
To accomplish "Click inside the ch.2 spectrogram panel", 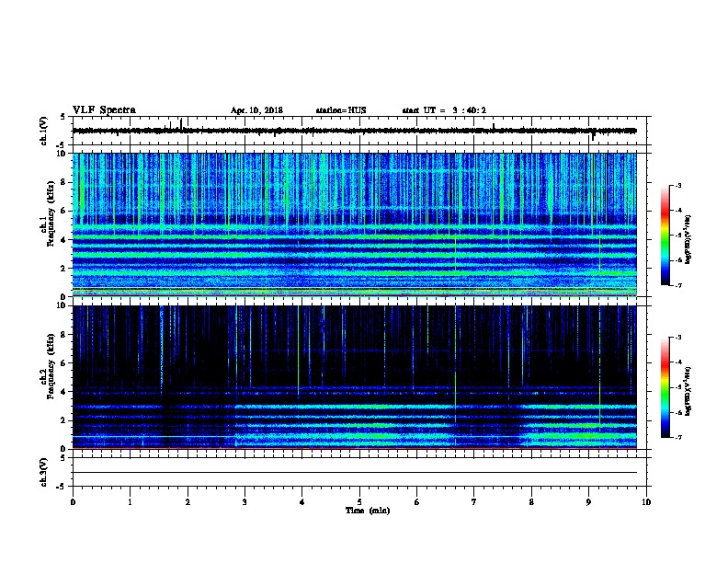I will [355, 377].
